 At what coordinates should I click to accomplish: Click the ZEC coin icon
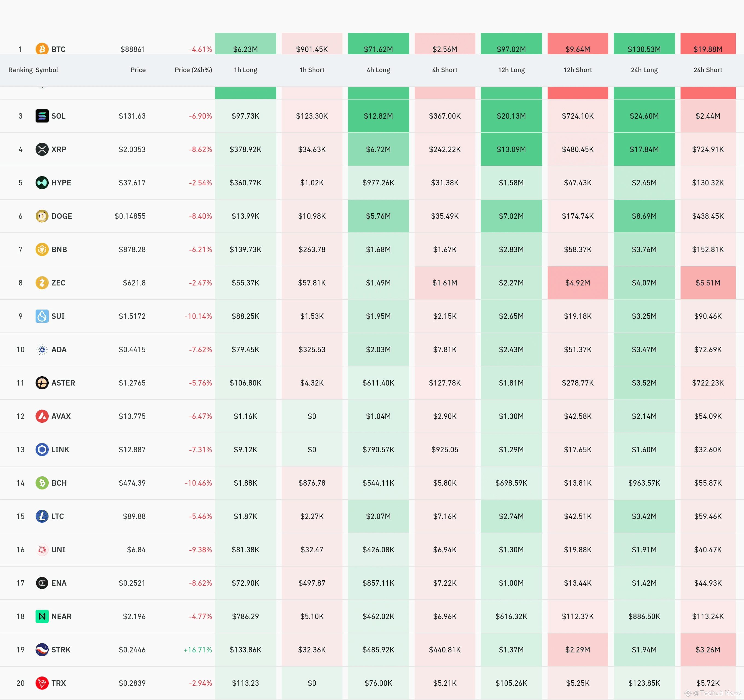click(x=42, y=282)
